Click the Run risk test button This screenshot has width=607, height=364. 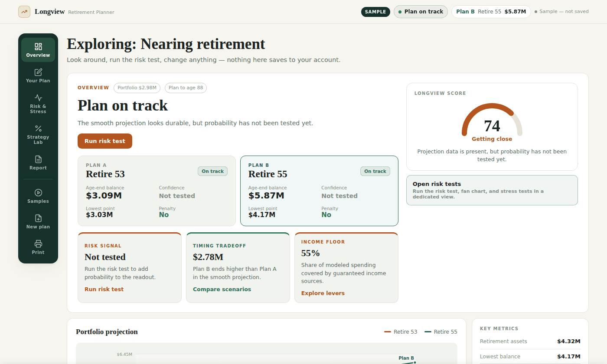[x=105, y=141]
